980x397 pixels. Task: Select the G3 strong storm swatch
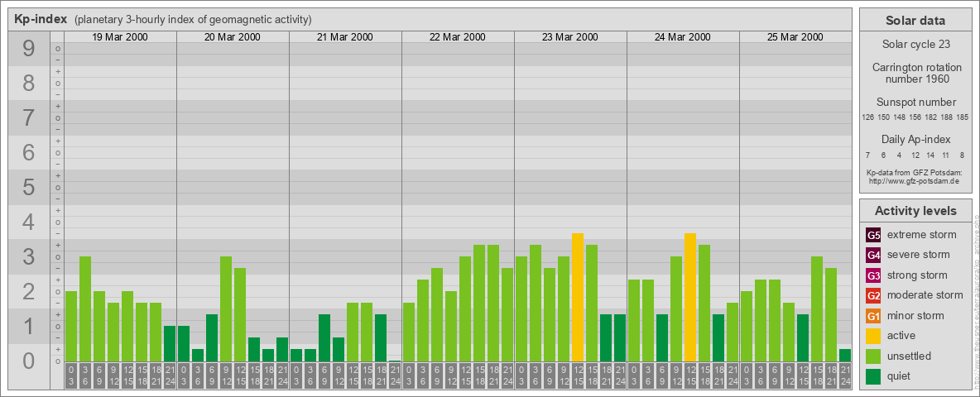874,275
